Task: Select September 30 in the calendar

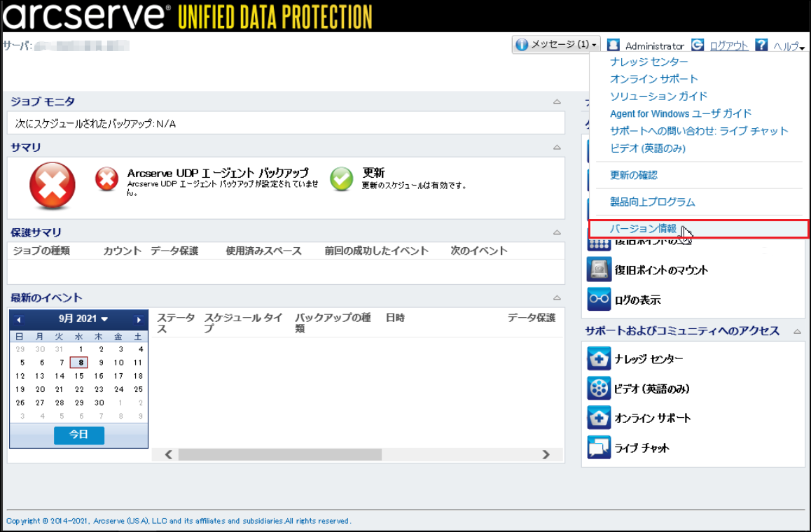Action: [99, 402]
